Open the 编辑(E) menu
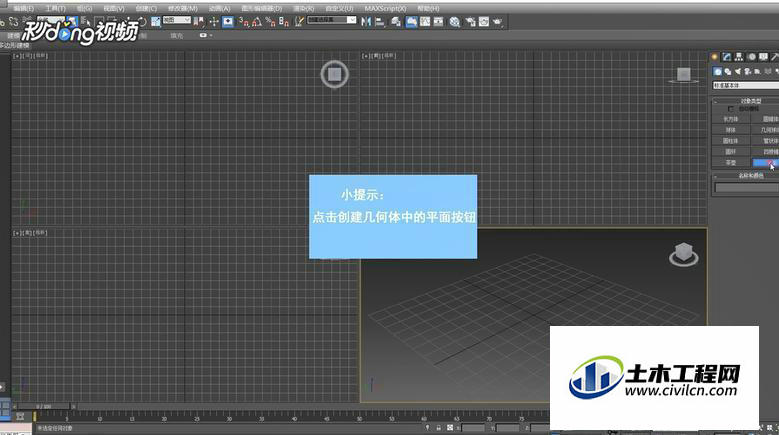The height and width of the screenshot is (435, 779). point(23,8)
